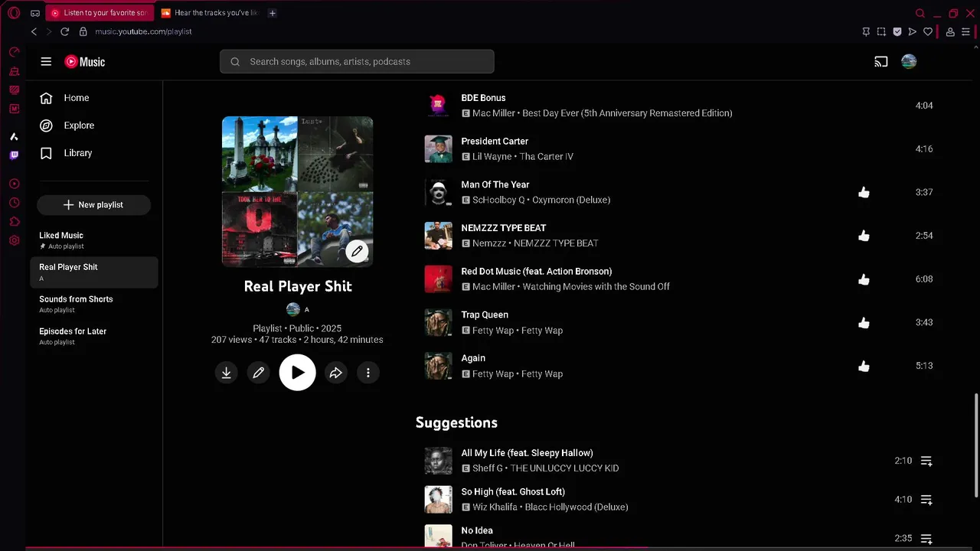This screenshot has height=551, width=980.
Task: Share the playlist with arrow icon
Action: tap(335, 373)
